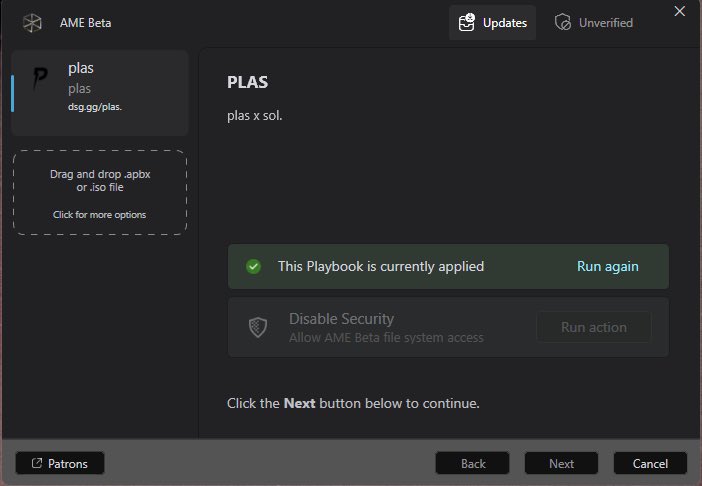Click Run again link

point(608,266)
